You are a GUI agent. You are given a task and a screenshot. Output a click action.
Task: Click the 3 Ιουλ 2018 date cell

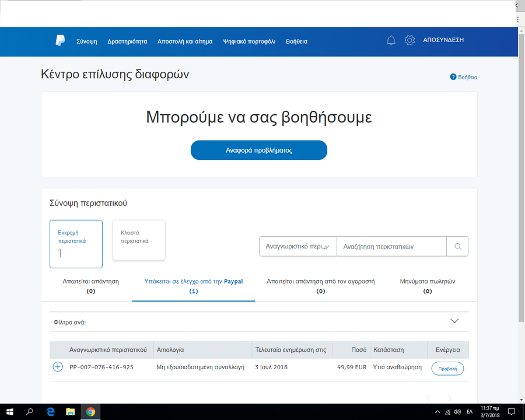[271, 367]
